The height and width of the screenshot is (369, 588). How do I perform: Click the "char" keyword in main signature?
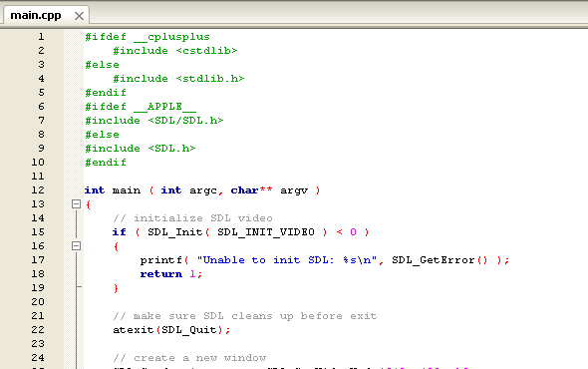coord(244,190)
